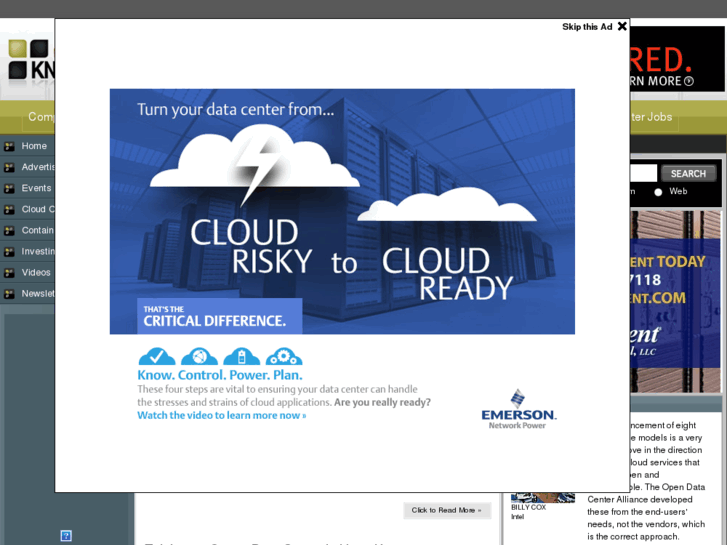
Task: Click the bullet icon beside Contain item
Action: pyautogui.click(x=9, y=231)
